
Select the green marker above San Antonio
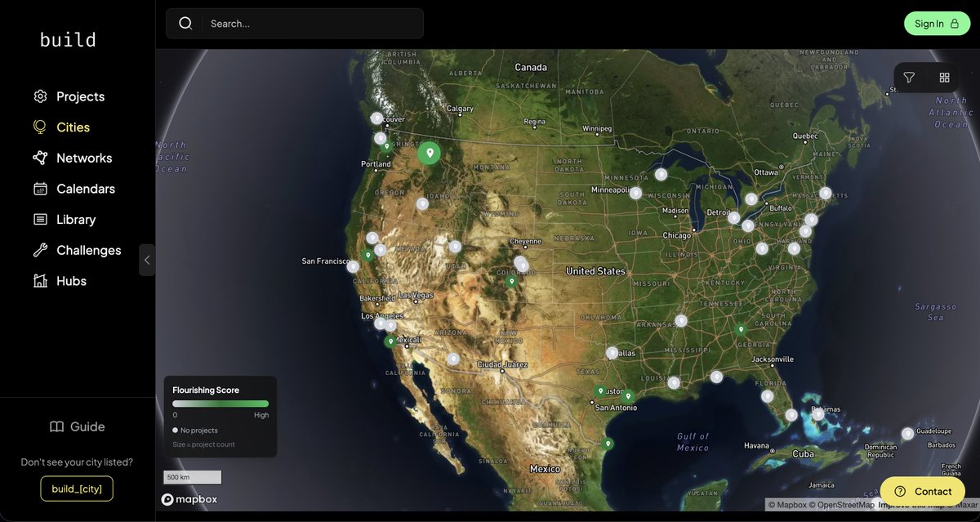pyautogui.click(x=600, y=391)
